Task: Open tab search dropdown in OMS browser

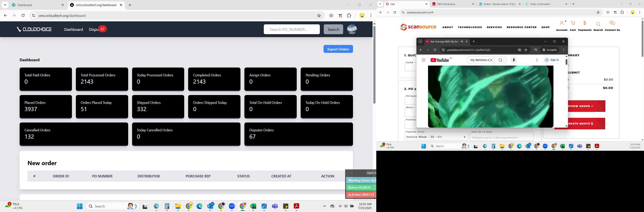Action: point(5,5)
